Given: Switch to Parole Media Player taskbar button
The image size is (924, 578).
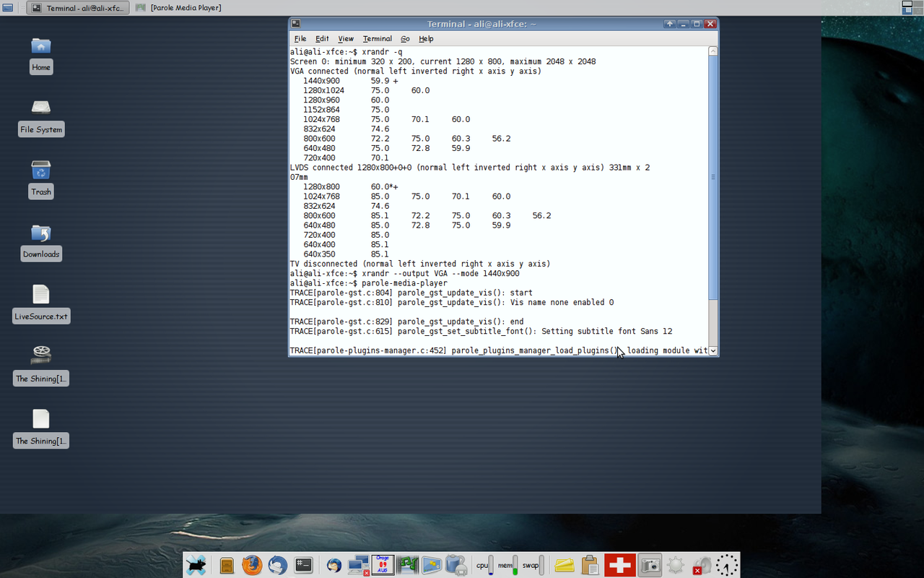Looking at the screenshot, I should (179, 8).
